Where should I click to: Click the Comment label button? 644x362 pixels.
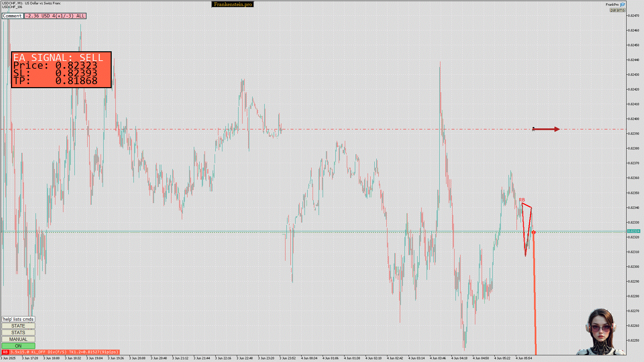coord(12,16)
